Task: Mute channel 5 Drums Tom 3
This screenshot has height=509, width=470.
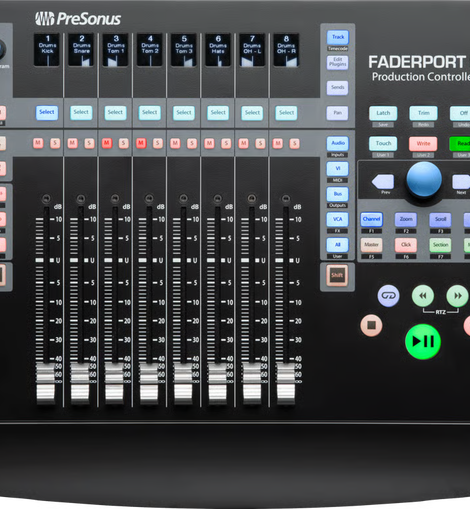Action: (x=175, y=143)
